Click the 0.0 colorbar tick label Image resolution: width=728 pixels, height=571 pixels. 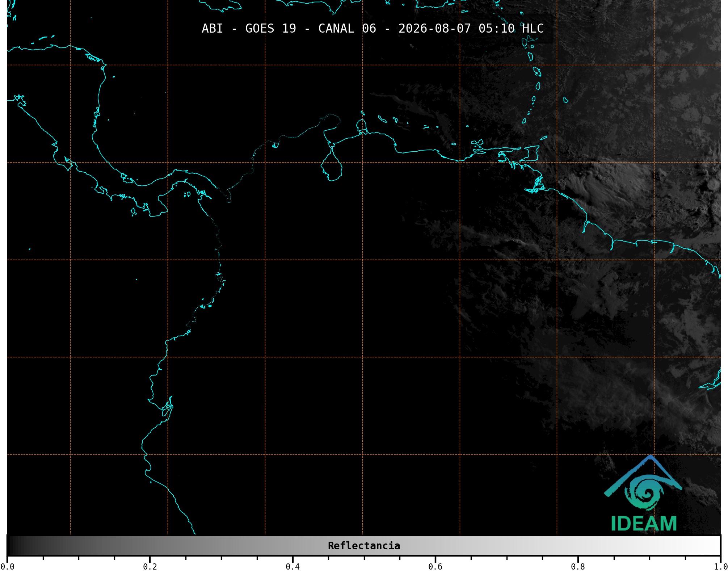(x=7, y=567)
